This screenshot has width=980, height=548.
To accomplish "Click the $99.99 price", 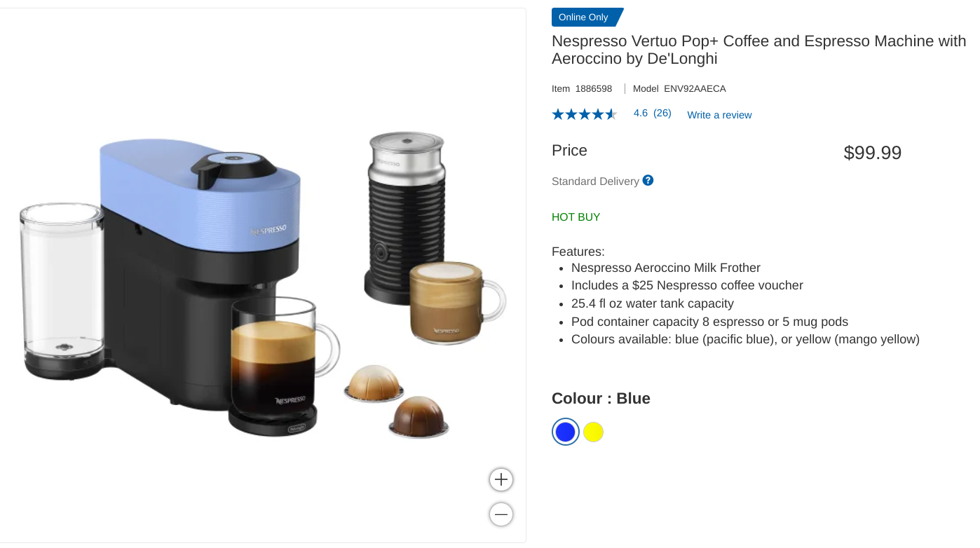I will coord(873,153).
